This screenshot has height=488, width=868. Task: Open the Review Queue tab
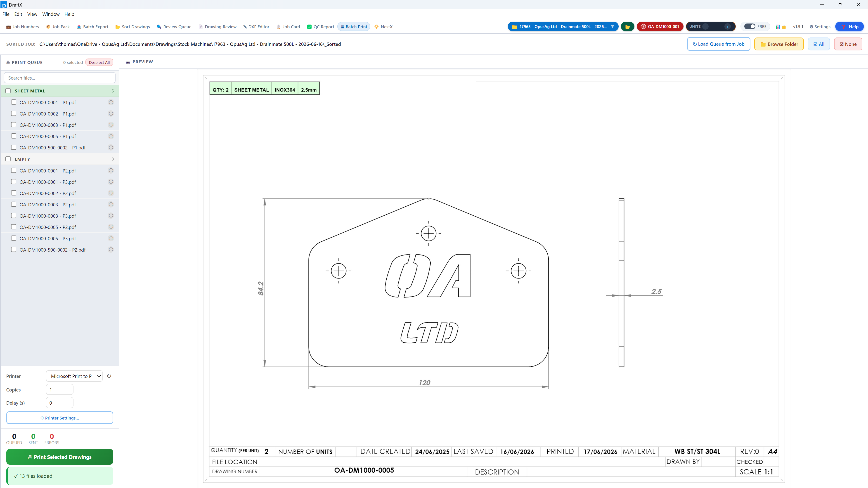point(174,27)
